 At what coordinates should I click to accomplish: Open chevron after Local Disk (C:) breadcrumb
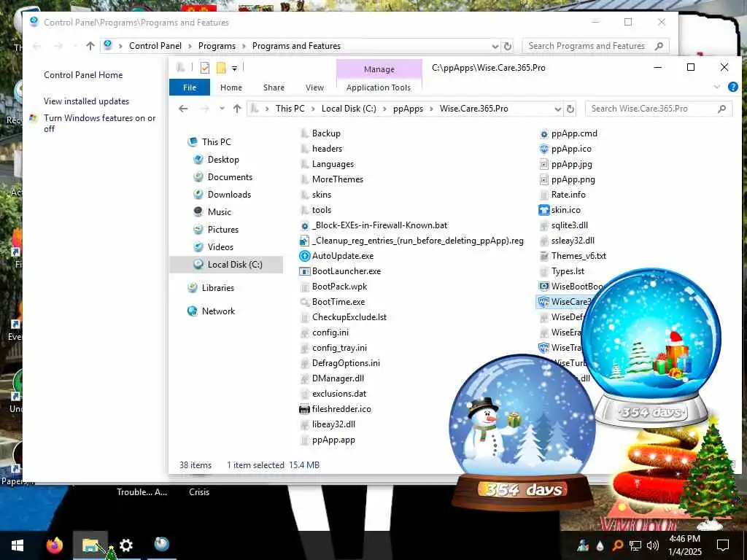(384, 109)
